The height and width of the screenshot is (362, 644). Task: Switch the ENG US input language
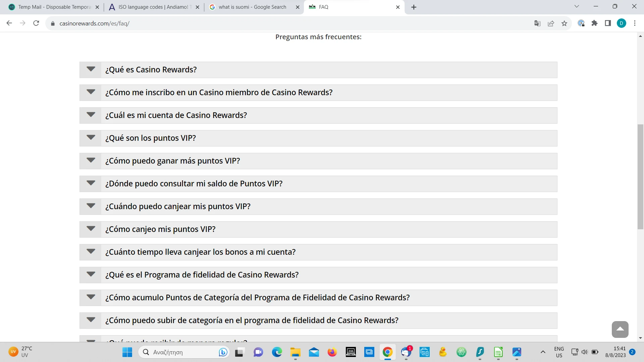pyautogui.click(x=559, y=352)
